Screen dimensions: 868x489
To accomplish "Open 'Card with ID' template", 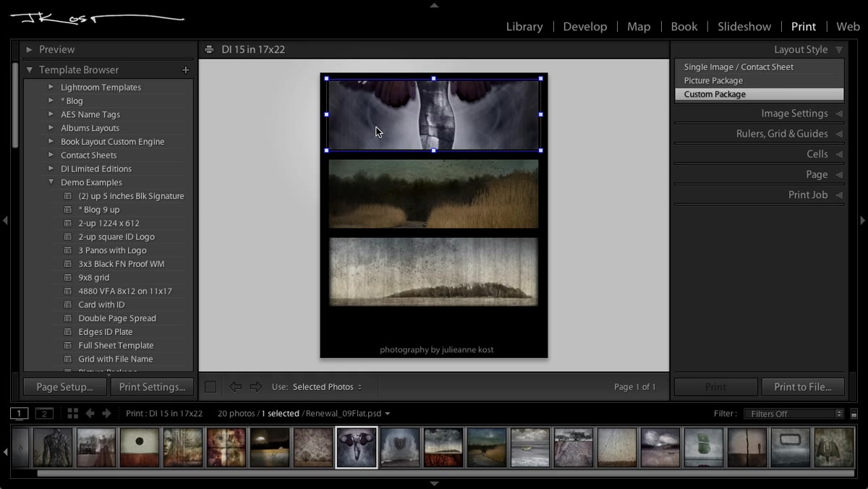I will tap(101, 305).
